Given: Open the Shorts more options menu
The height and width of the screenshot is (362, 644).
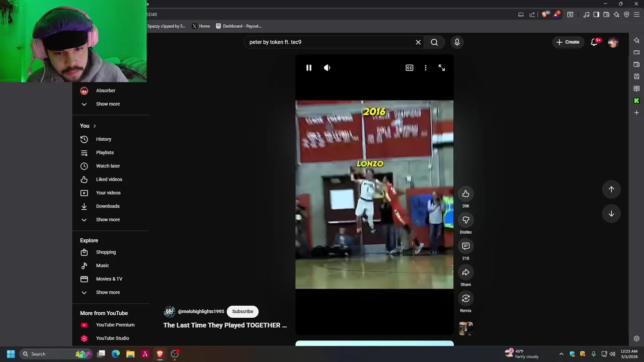Looking at the screenshot, I should pos(426,68).
